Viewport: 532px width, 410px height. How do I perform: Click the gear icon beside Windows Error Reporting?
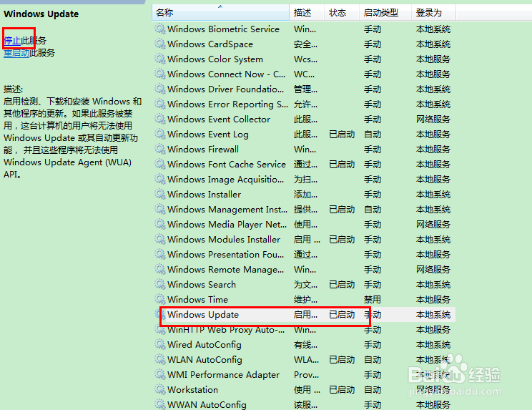point(159,104)
